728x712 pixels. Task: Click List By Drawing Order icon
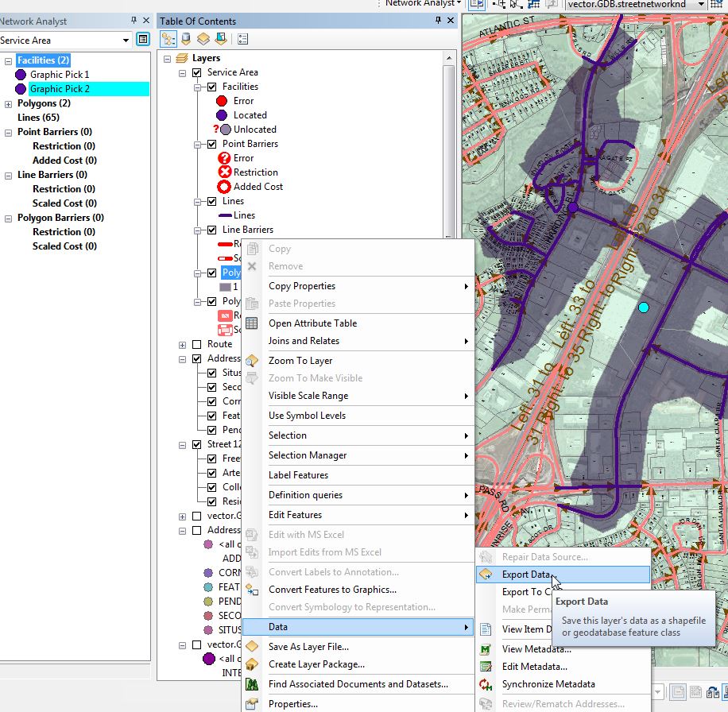point(168,38)
